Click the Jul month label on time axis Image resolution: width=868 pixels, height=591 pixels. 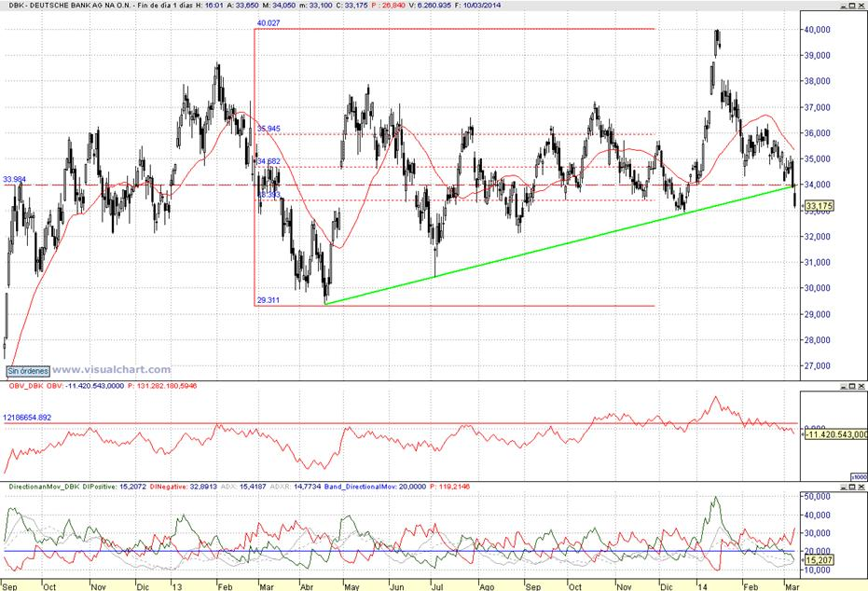tap(437, 586)
